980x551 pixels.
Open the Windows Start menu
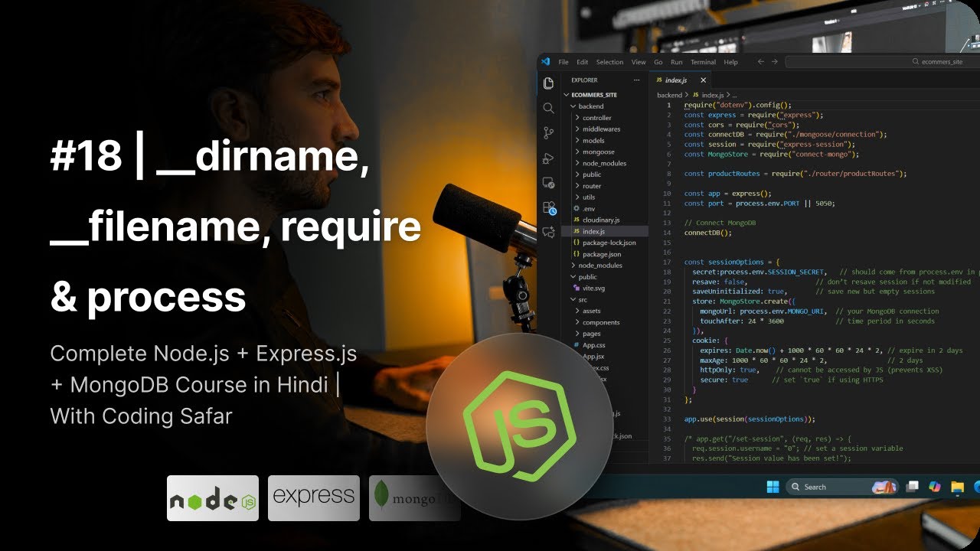point(773,487)
